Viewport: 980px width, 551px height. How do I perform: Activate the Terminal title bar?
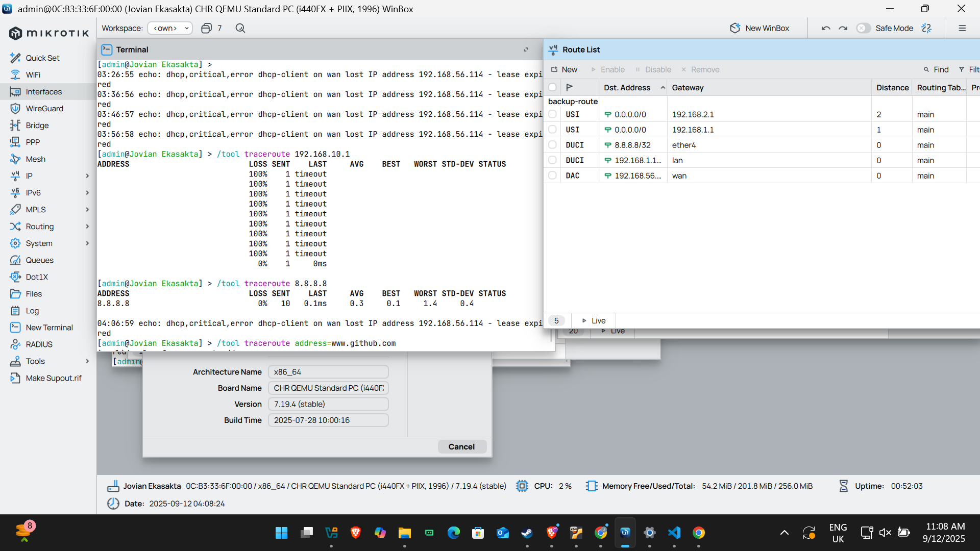(319, 49)
